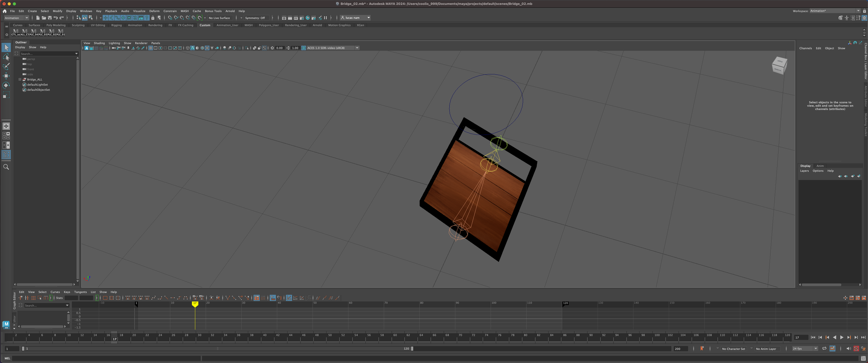Click the ViewCube in the viewport

pyautogui.click(x=779, y=65)
